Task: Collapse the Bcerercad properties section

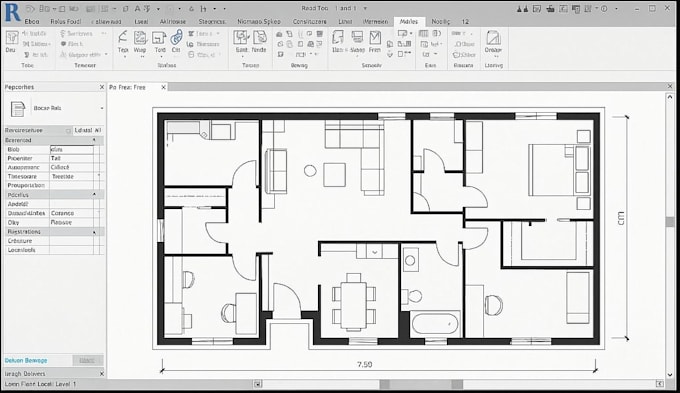Action: click(94, 140)
